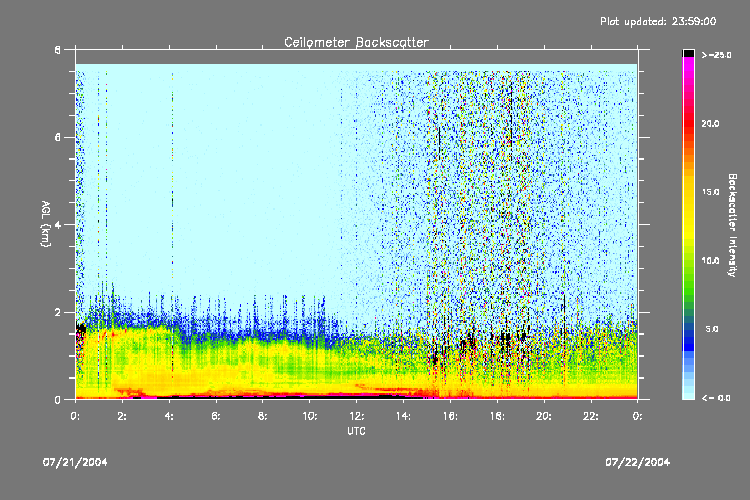Click the 'Plot updated: 23:59:00' timestamp
The height and width of the screenshot is (500, 750).
pos(658,22)
